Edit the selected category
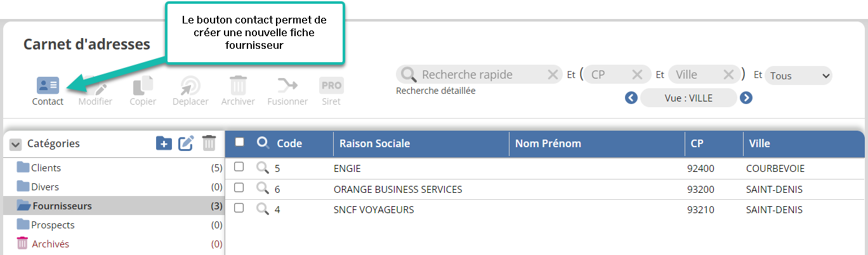This screenshot has width=868, height=255. point(186,143)
